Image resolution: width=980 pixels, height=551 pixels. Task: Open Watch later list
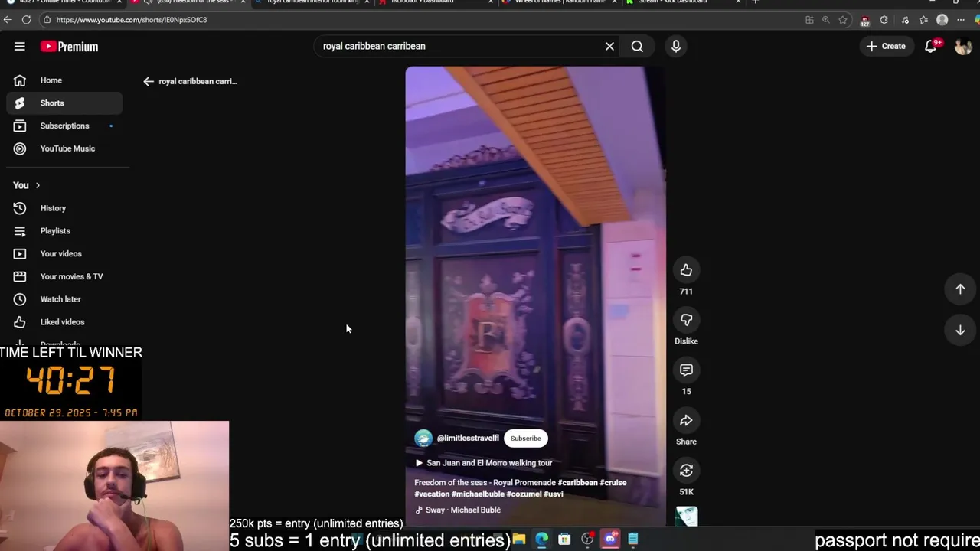coord(64,299)
